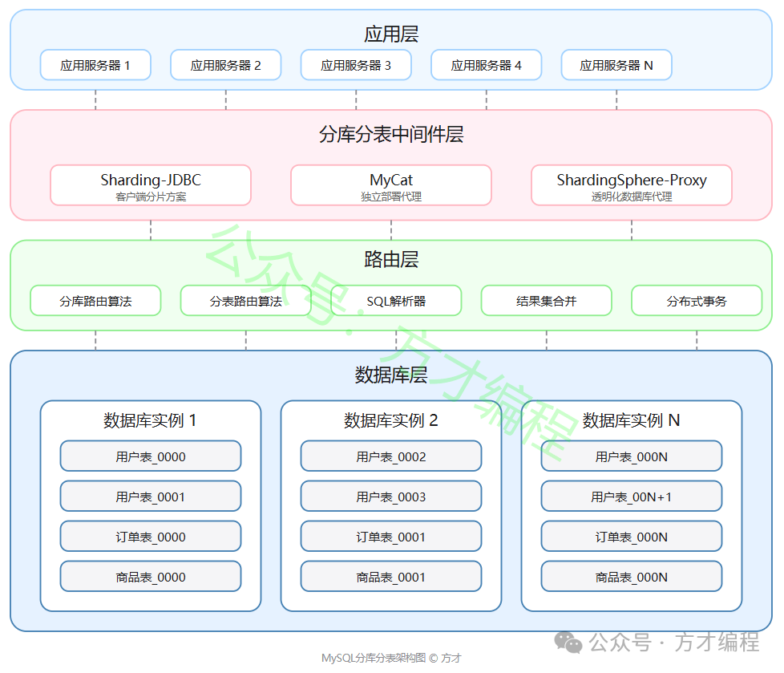Click the 订单表_0001 table
The height and width of the screenshot is (673, 784).
[391, 537]
